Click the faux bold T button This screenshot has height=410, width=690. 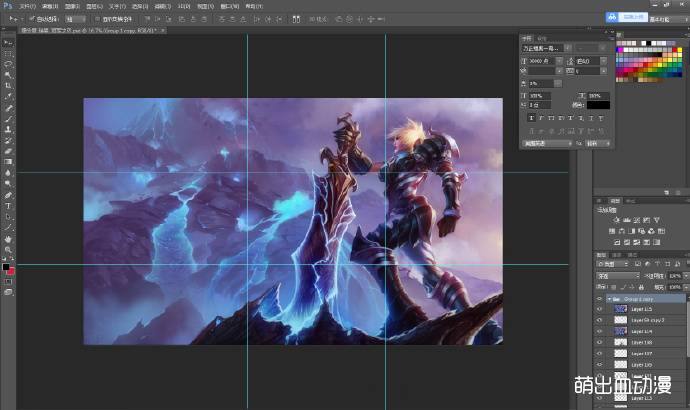point(530,119)
